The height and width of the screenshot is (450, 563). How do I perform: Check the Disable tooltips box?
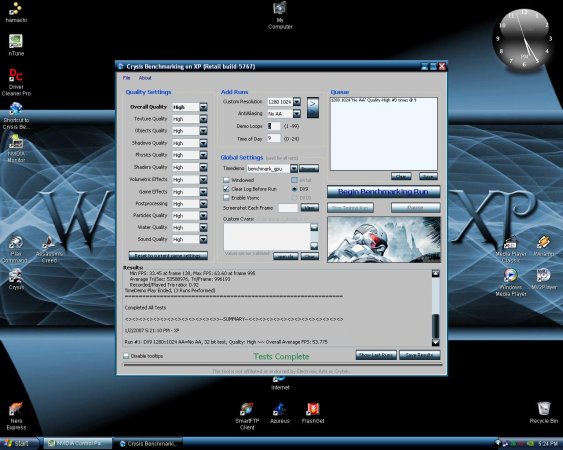(x=126, y=356)
